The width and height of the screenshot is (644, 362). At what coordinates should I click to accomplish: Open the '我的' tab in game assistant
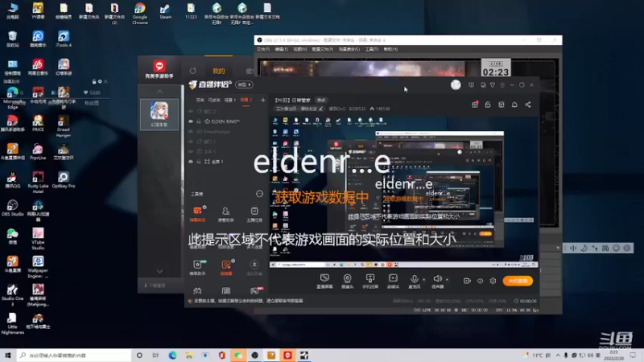coord(218,71)
